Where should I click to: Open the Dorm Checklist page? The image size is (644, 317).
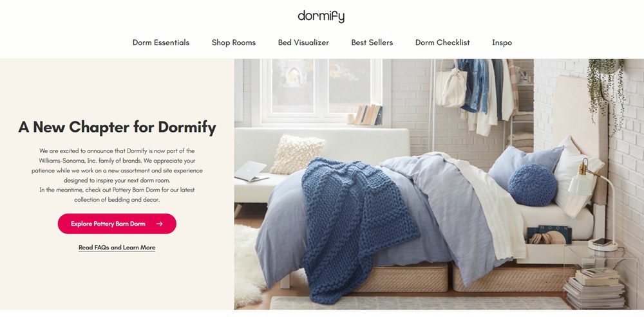tap(442, 42)
